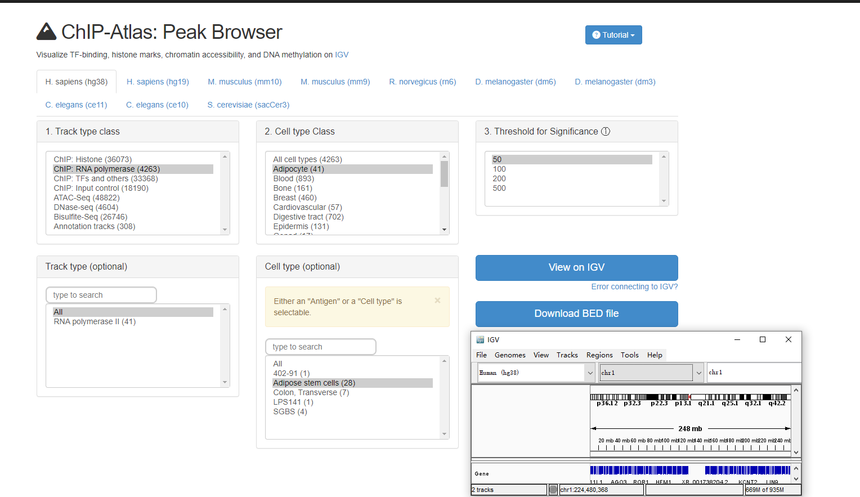Click the chr1 chromosome ideogram in IGV
This screenshot has height=497, width=860.
[x=690, y=397]
